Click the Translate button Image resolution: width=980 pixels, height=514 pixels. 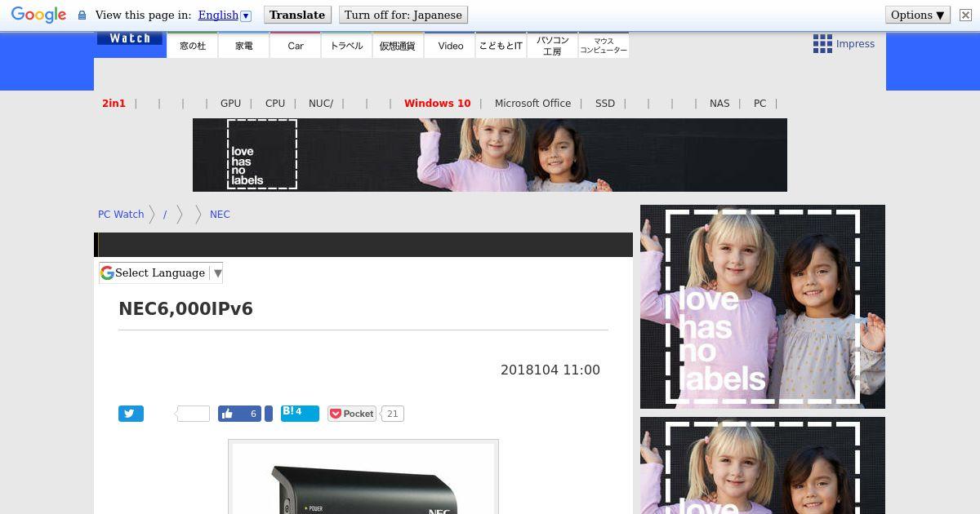click(297, 15)
